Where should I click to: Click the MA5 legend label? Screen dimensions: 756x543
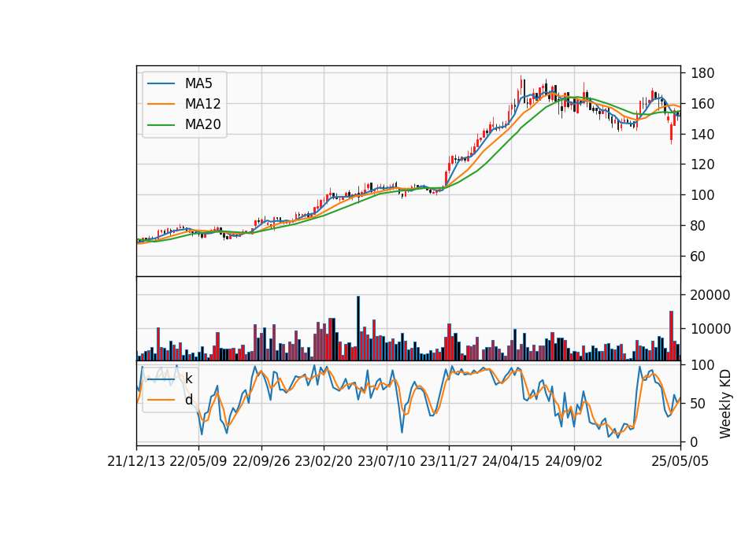(x=198, y=83)
